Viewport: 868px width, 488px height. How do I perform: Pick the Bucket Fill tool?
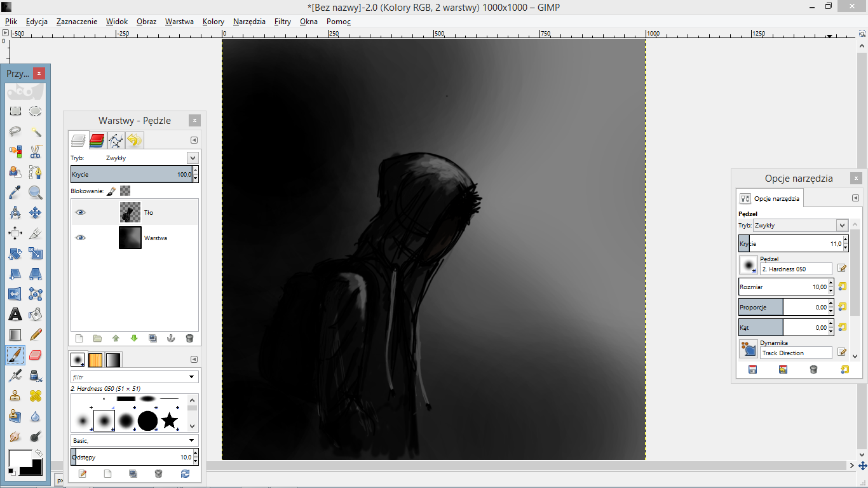click(x=36, y=315)
